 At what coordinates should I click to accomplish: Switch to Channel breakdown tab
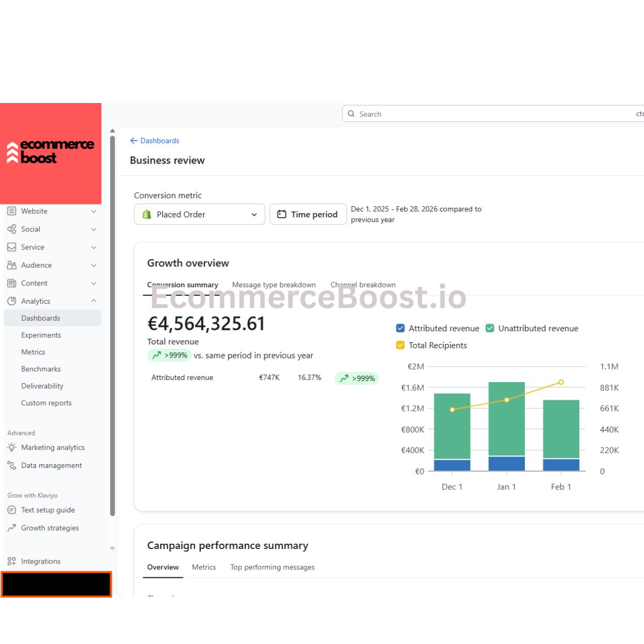click(x=363, y=285)
